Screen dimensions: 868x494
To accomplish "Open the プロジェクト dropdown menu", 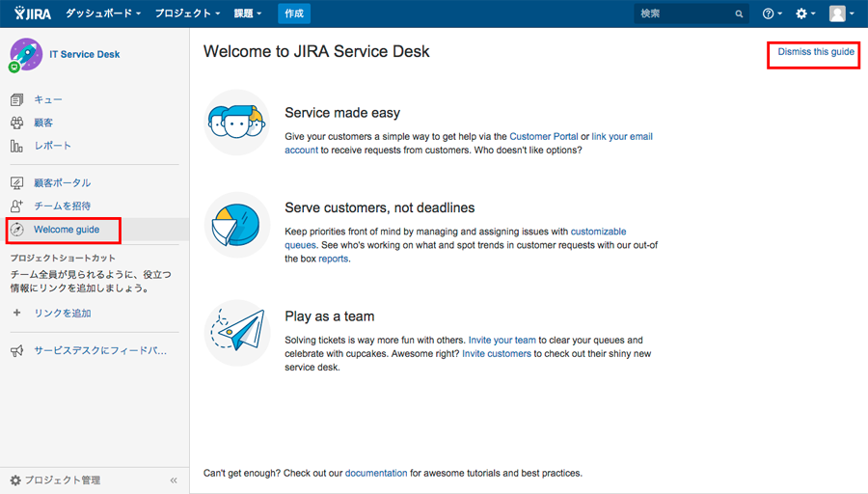I will [187, 14].
